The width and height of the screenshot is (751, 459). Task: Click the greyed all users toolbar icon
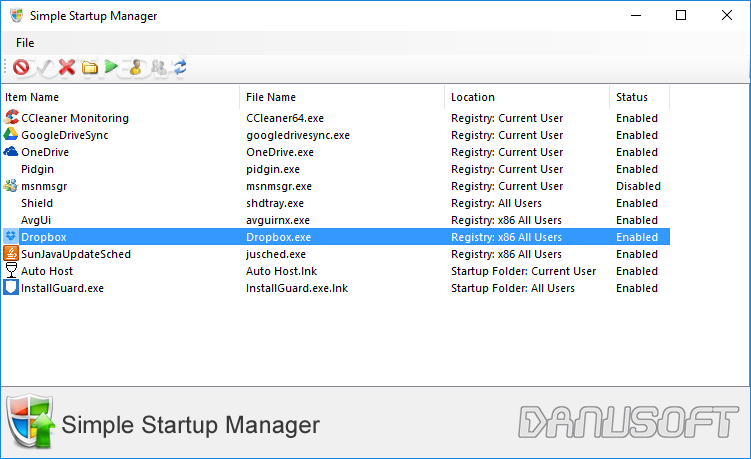point(159,67)
